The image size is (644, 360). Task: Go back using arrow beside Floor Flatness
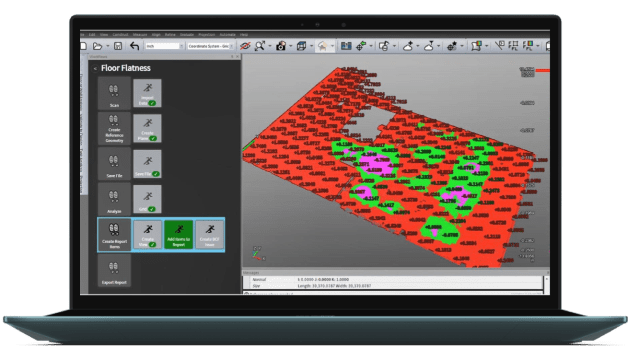tap(95, 69)
